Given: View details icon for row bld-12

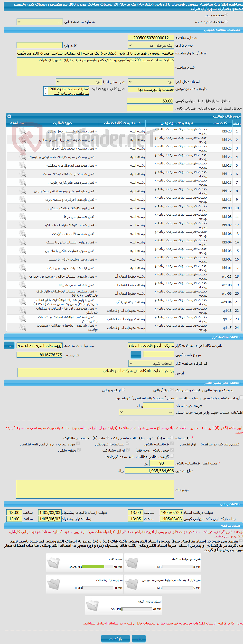Looking at the screenshot, I should point(22,191).
